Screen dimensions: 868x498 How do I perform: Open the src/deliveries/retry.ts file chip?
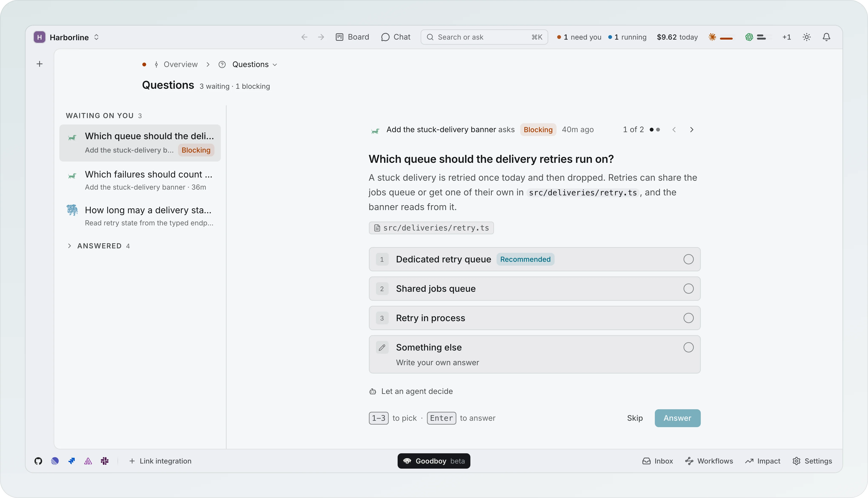pyautogui.click(x=431, y=228)
